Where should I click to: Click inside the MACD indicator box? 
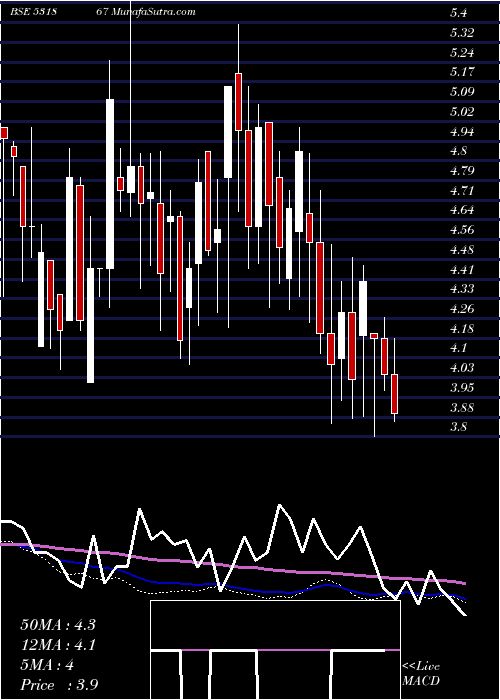pos(275,650)
